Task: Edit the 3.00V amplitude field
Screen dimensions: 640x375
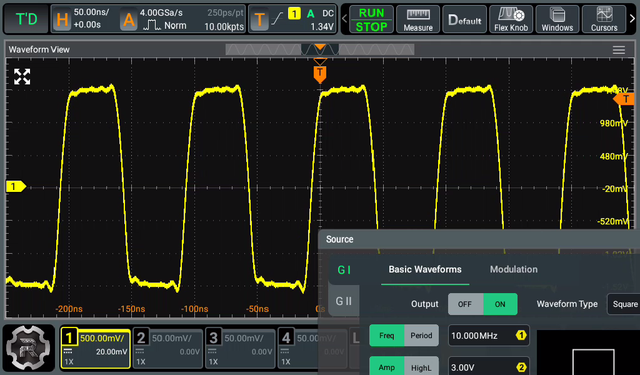Action: point(488,367)
